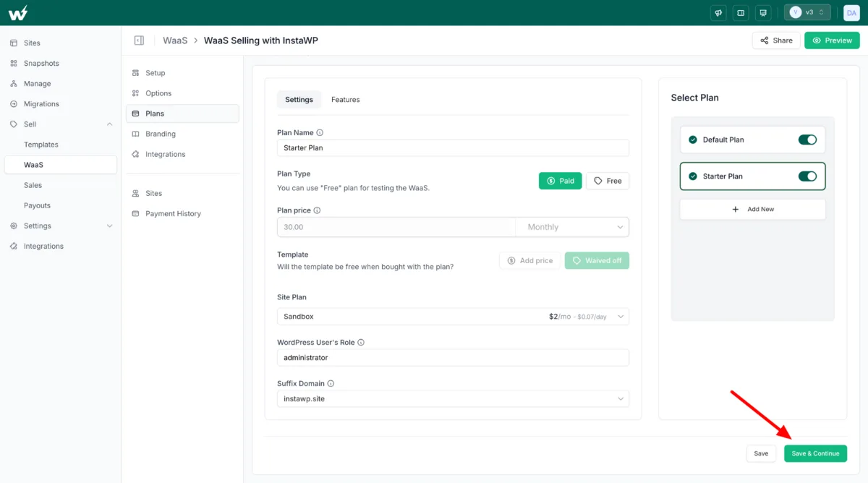Screen dimensions: 868x483
Task: Switch to the Settings tab
Action: tap(299, 99)
